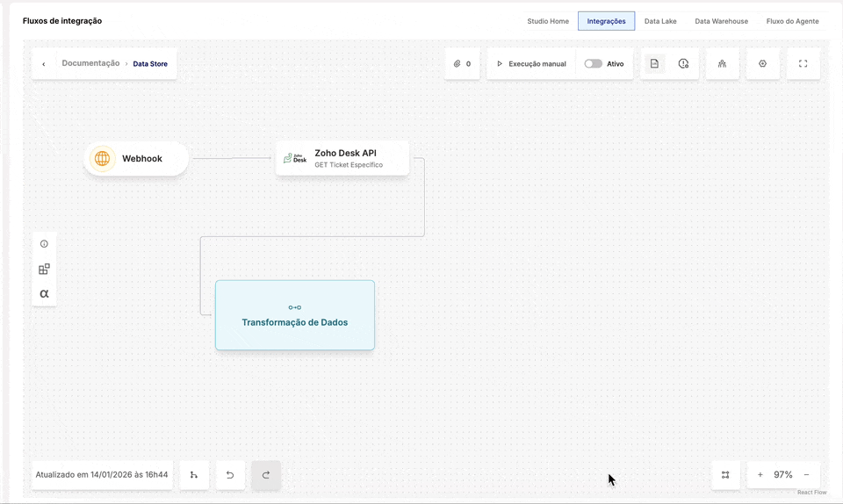Zoom in with the plus button
This screenshot has height=504, width=843.
click(x=760, y=475)
